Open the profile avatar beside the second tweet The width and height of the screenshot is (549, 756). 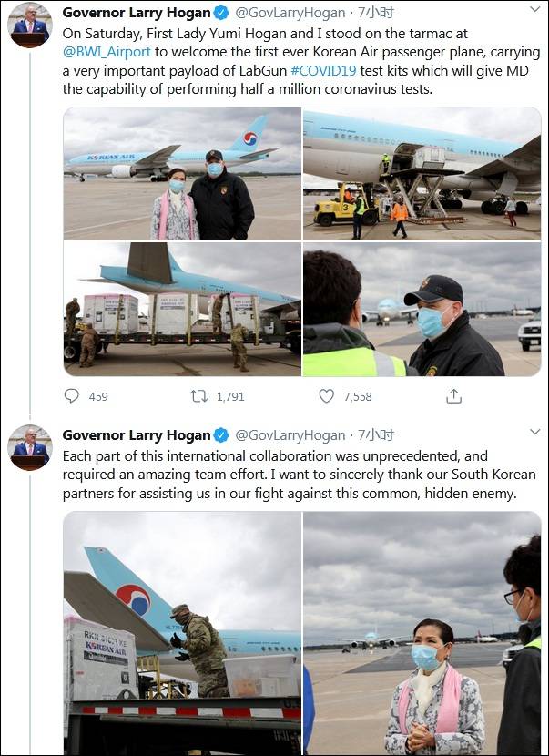(x=29, y=447)
